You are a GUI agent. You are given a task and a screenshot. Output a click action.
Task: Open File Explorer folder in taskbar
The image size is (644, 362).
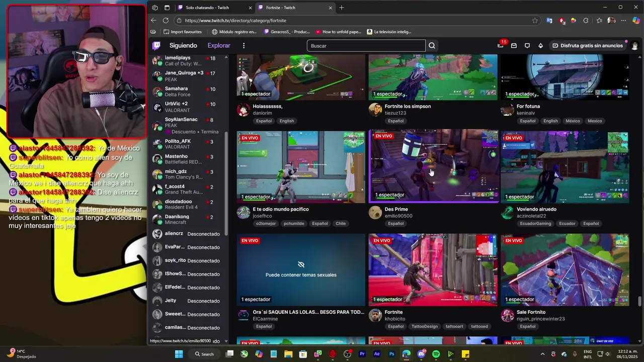(x=288, y=354)
